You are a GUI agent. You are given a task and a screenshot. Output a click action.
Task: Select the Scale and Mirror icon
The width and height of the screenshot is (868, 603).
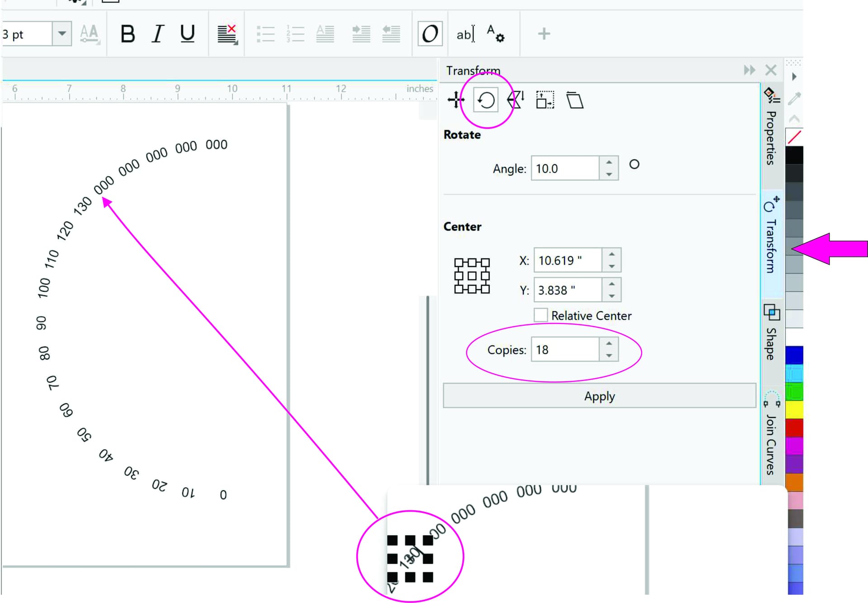coord(516,100)
